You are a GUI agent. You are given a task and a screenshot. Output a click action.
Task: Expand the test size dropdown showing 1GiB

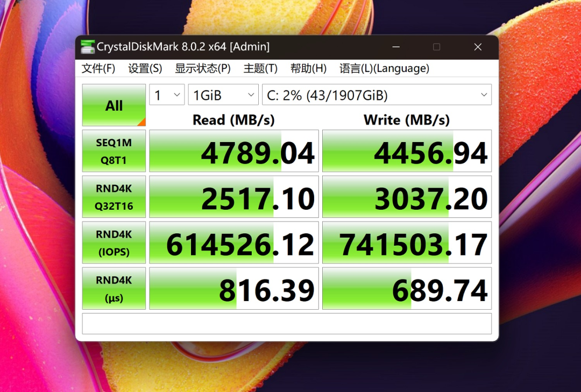(x=223, y=95)
